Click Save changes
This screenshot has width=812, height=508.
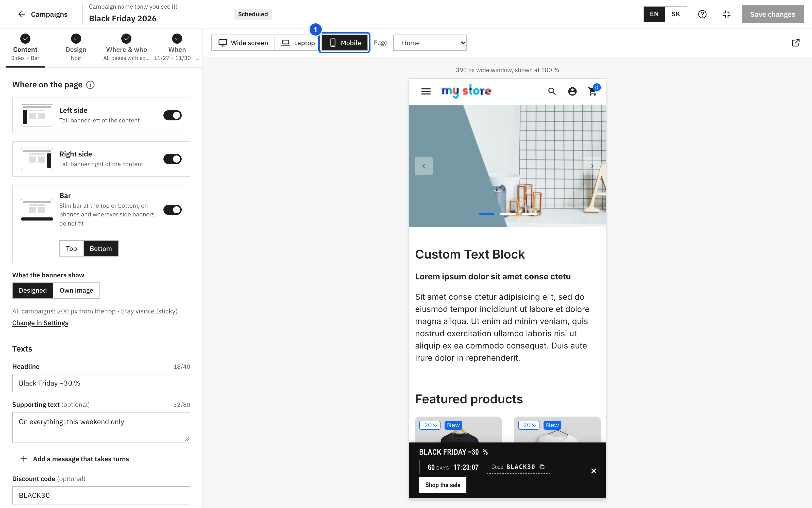click(x=772, y=14)
